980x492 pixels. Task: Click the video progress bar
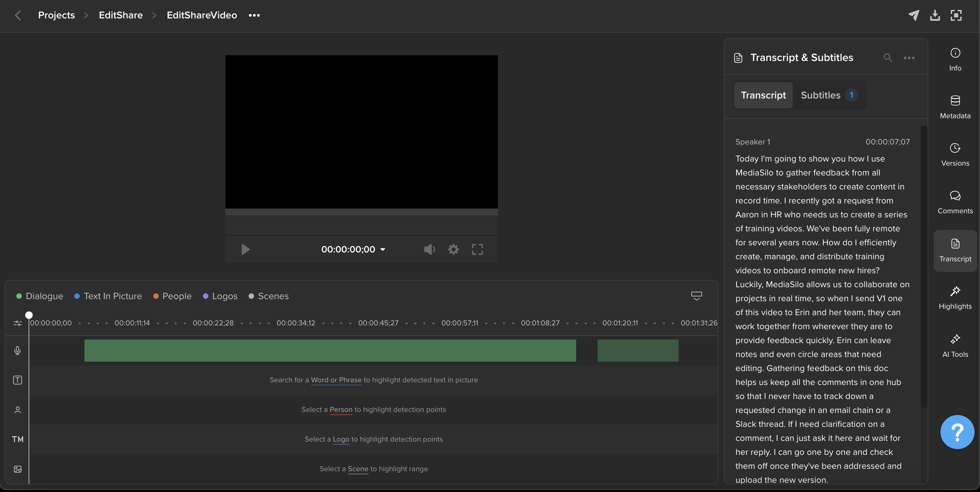coord(361,212)
